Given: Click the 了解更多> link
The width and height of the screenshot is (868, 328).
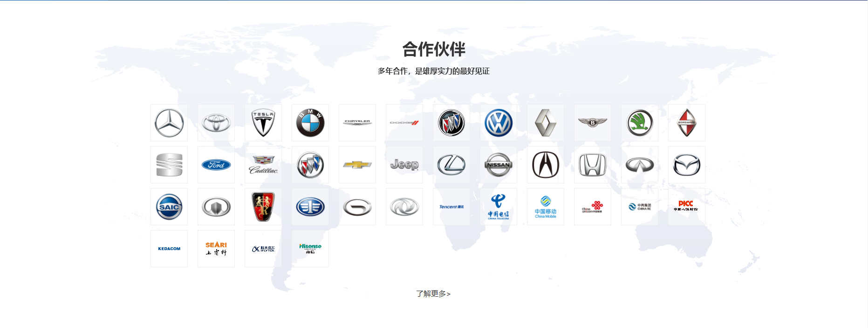Looking at the screenshot, I should (x=433, y=293).
